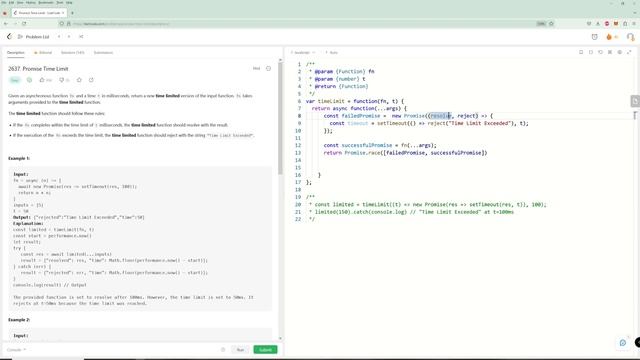Go to the previous problem arrow
Image resolution: width=640 pixels, height=360 pixels.
pyautogui.click(x=59, y=37)
